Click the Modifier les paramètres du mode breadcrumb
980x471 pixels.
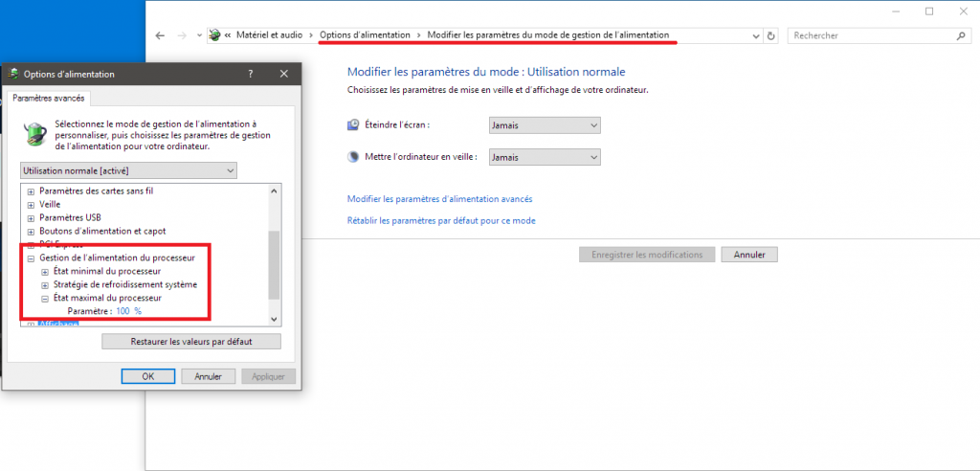point(548,35)
